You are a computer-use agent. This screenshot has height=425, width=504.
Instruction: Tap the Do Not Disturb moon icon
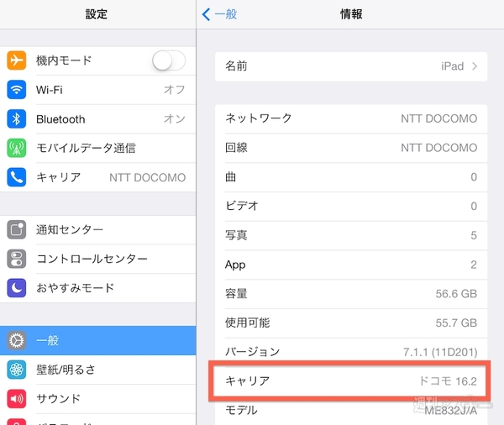click(x=17, y=288)
